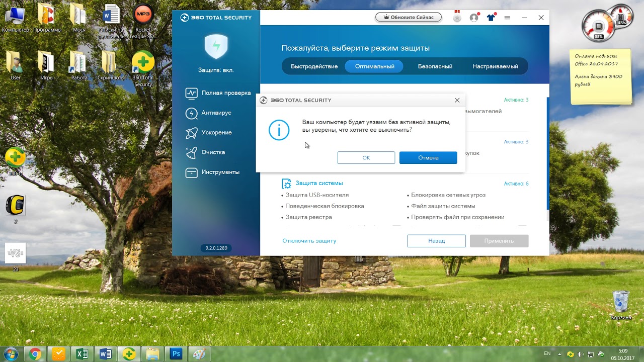Open the Инструменты section label
This screenshot has height=362, width=644.
tap(220, 172)
